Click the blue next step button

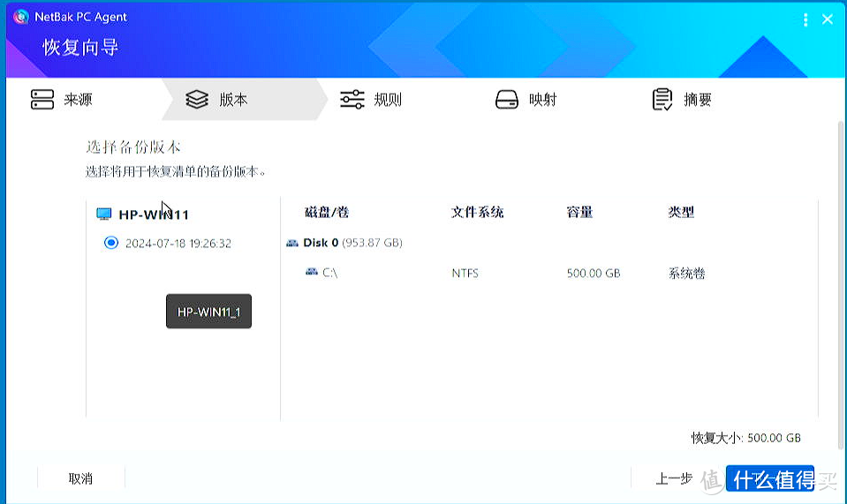point(770,478)
